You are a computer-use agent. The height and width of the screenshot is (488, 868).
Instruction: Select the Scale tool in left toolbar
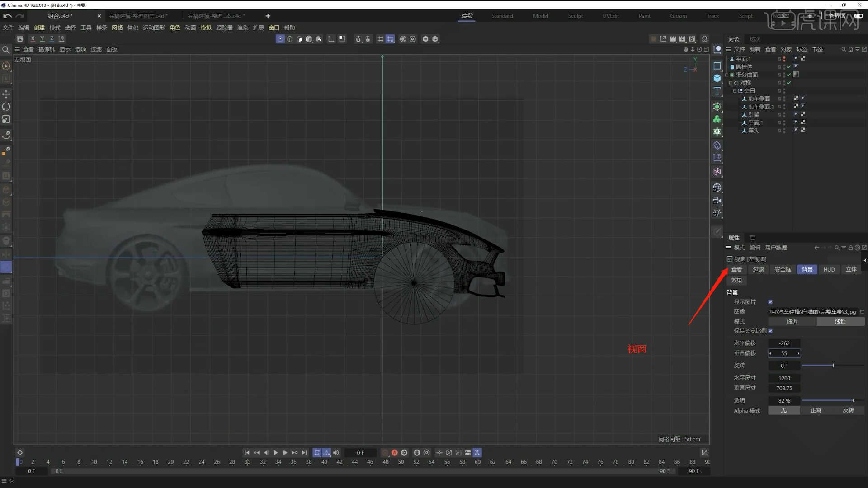(6, 119)
